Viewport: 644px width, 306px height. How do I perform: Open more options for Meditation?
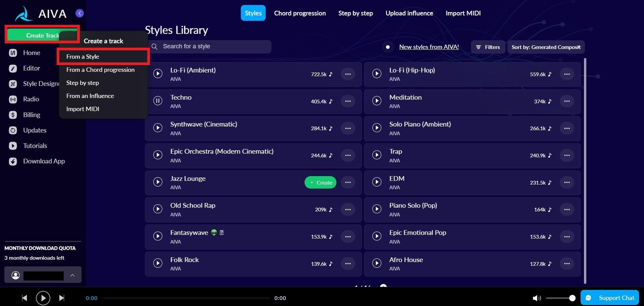click(567, 101)
